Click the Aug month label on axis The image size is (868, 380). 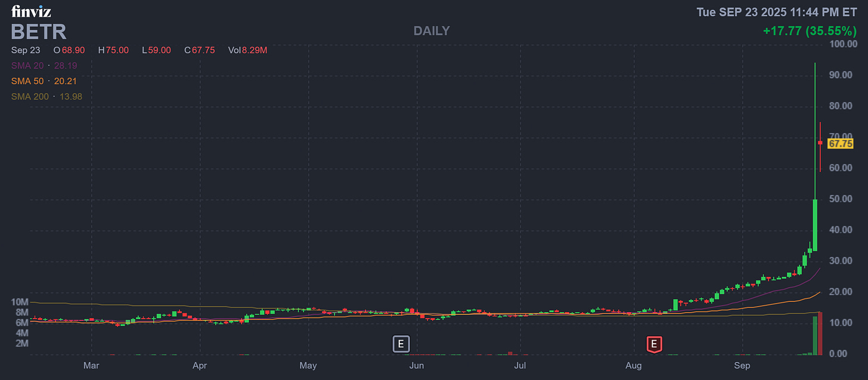[x=634, y=365]
